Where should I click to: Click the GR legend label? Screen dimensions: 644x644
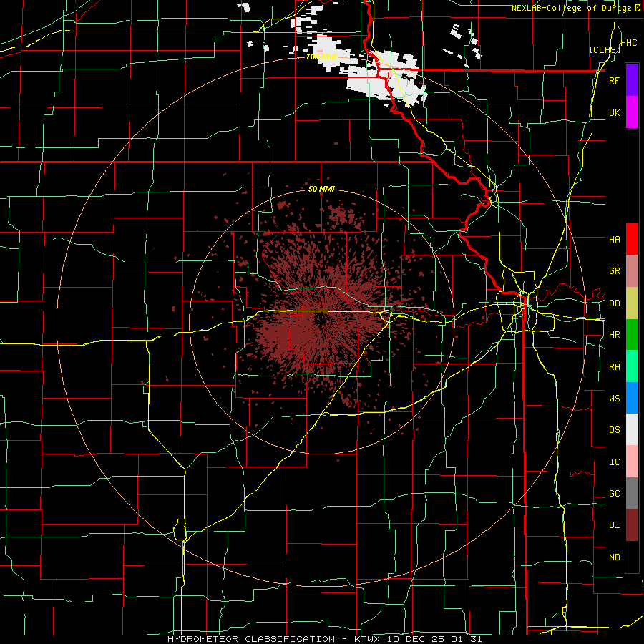point(614,271)
